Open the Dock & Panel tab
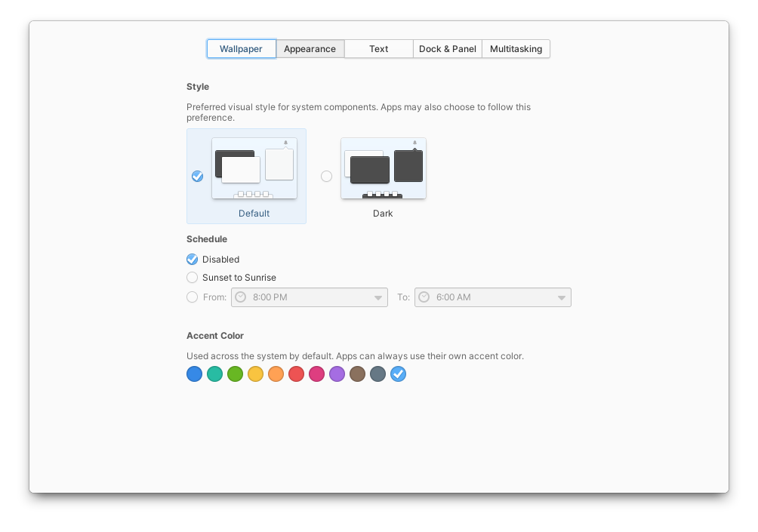758x532 pixels. pyautogui.click(x=447, y=48)
